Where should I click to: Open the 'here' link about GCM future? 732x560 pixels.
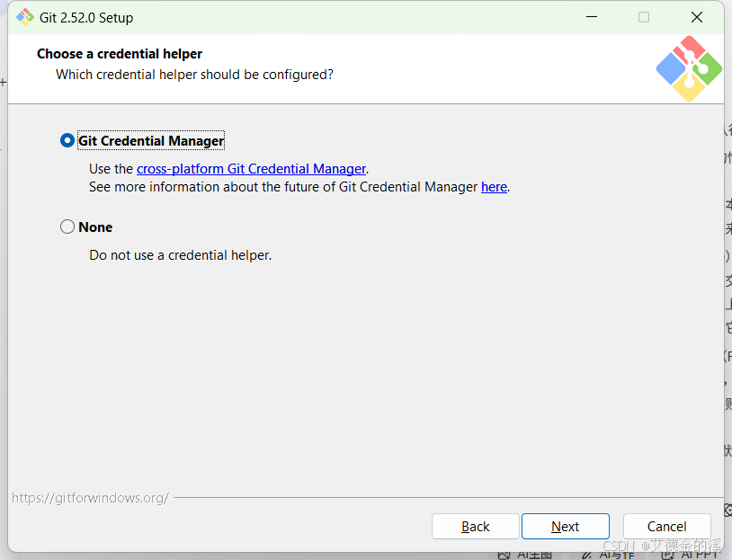(494, 187)
